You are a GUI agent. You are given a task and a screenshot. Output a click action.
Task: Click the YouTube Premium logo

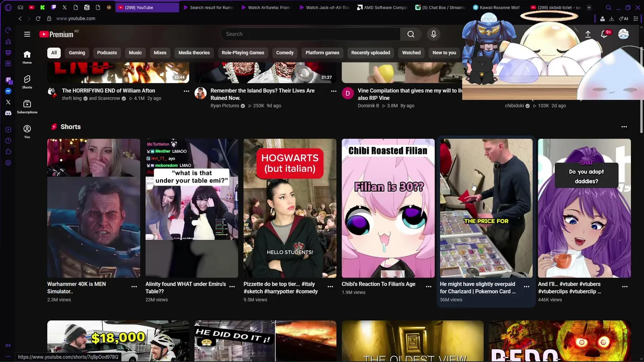(56, 34)
